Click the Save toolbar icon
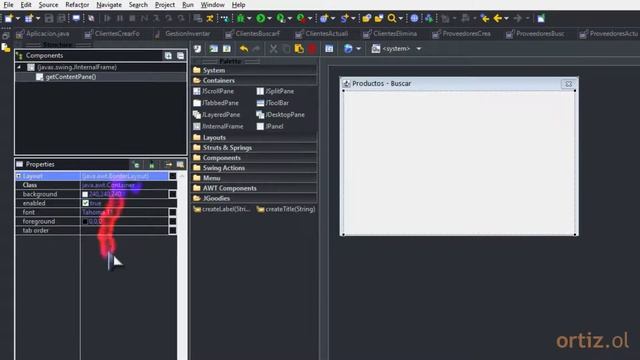Viewport: 640px width, 360px height. coord(49,18)
